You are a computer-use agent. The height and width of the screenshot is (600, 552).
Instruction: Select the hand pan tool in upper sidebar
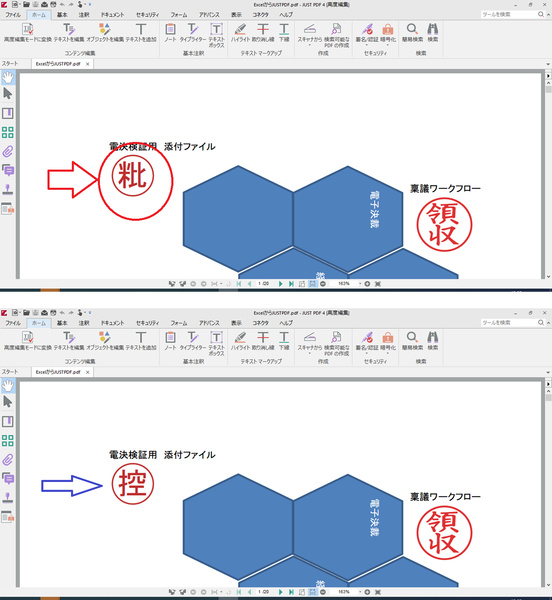[x=8, y=78]
